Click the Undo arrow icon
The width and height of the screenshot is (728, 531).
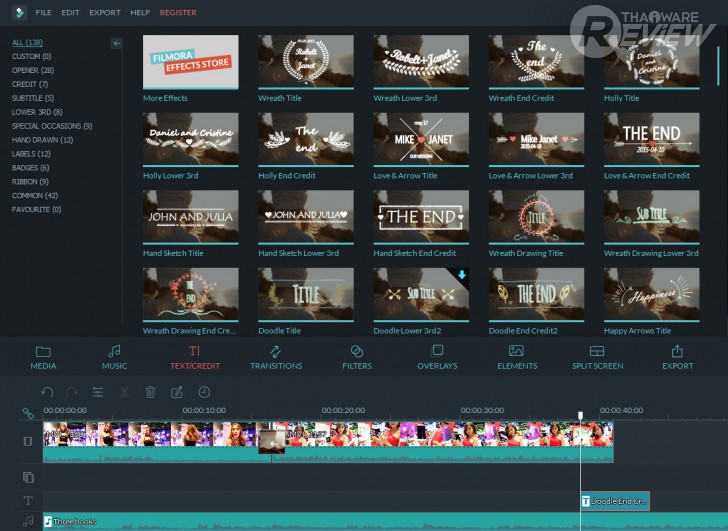47,392
